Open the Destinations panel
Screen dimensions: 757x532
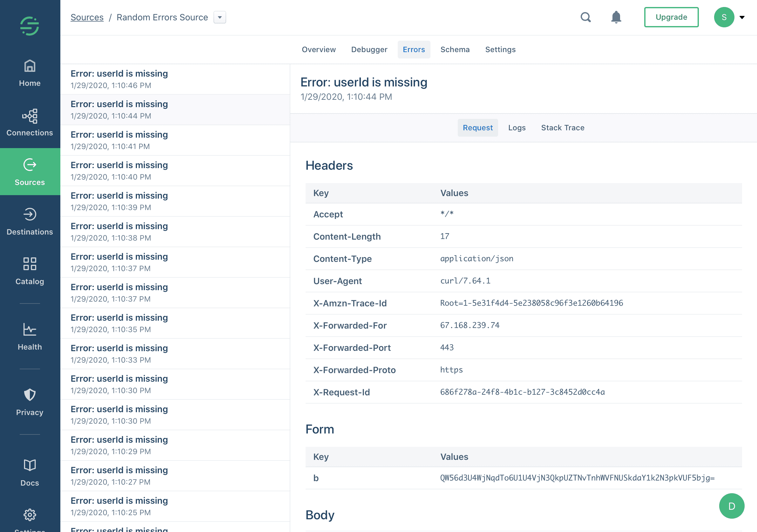coord(30,221)
